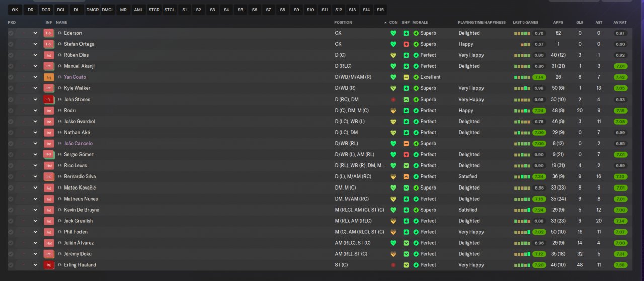
Task: Open the selection dropdown for Rico Lewis
Action: click(x=35, y=166)
